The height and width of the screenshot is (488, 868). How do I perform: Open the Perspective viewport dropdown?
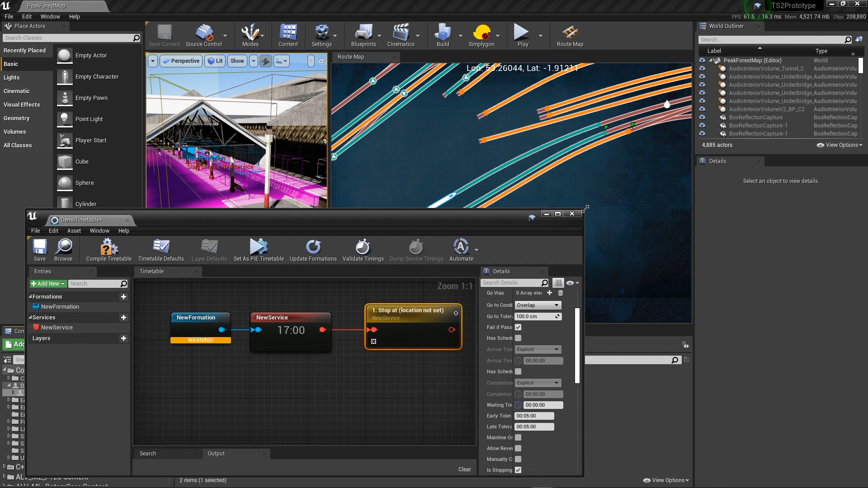[181, 61]
